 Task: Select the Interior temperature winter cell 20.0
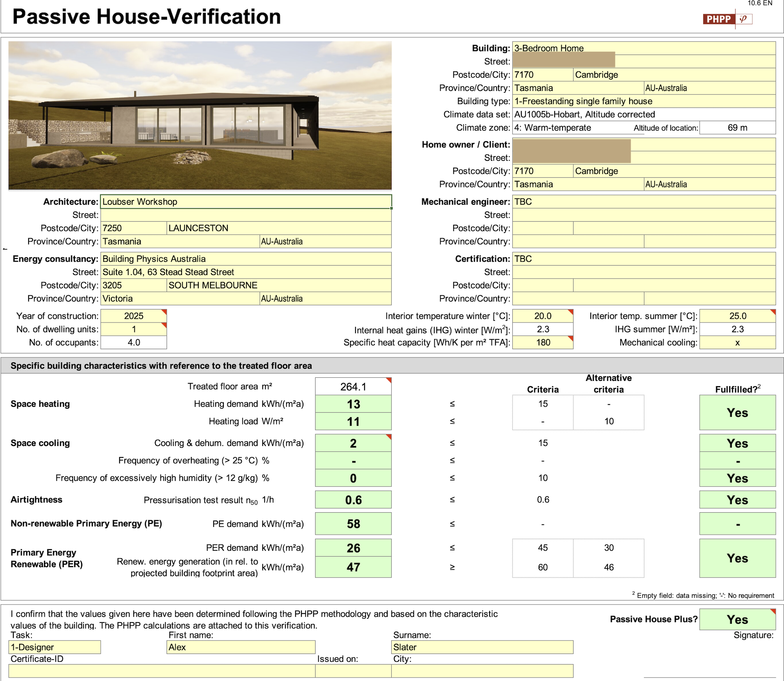(x=543, y=316)
